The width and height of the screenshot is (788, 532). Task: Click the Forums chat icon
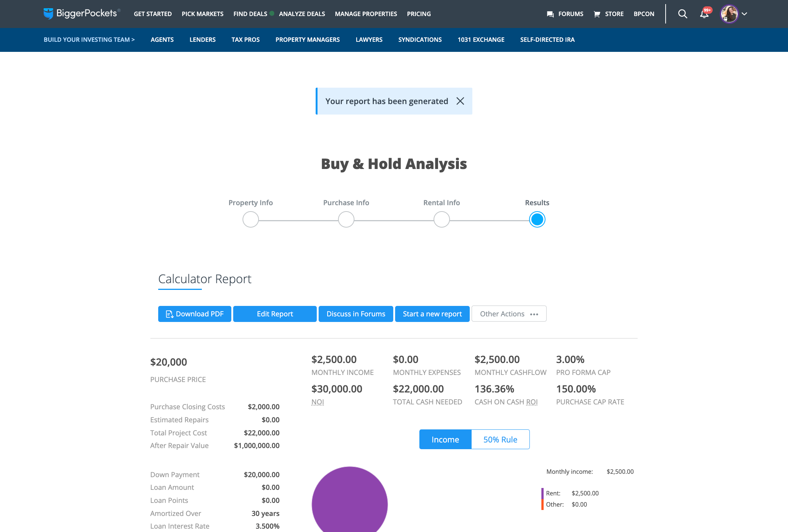click(x=550, y=14)
